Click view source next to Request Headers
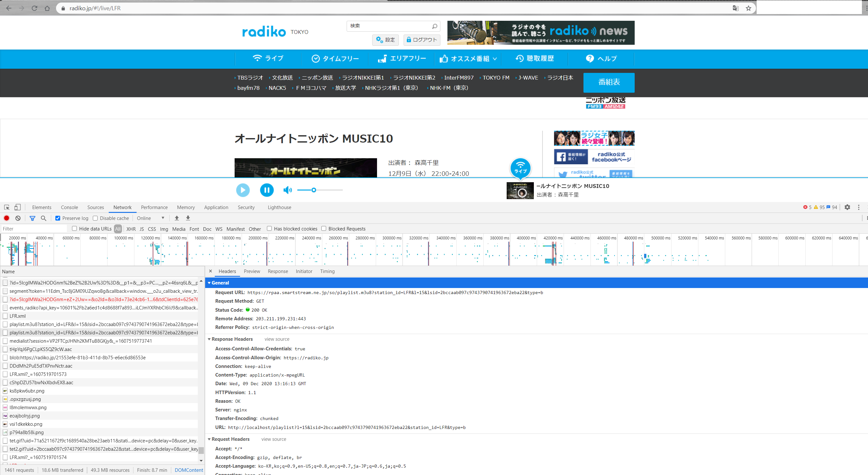The image size is (868, 475). (274, 439)
